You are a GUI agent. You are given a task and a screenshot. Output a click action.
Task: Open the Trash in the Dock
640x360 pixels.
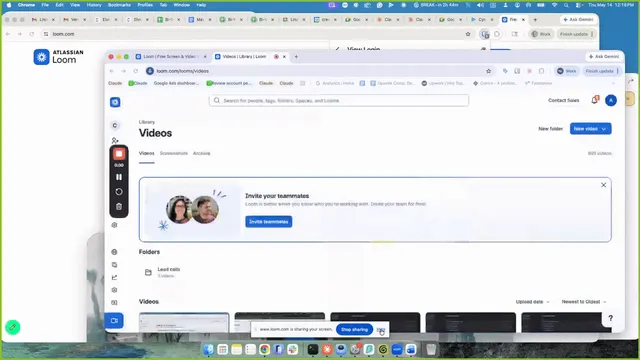(431, 349)
